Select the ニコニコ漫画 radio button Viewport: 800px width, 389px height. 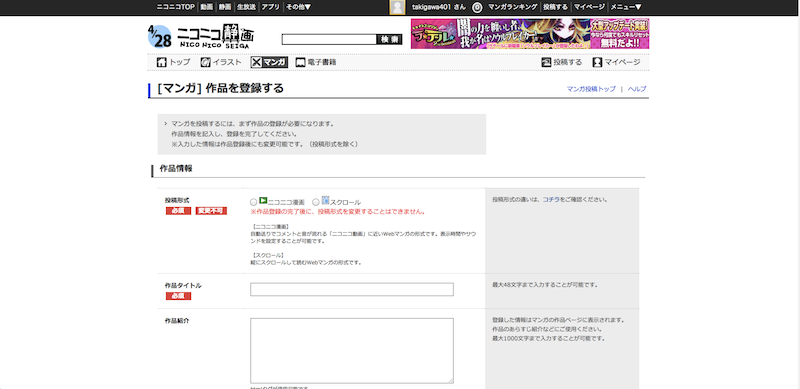(x=254, y=202)
